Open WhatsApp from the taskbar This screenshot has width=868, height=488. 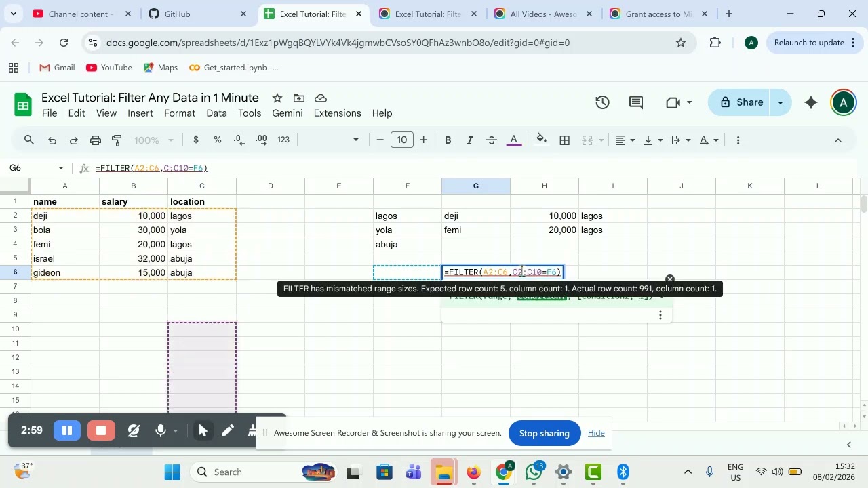534,472
